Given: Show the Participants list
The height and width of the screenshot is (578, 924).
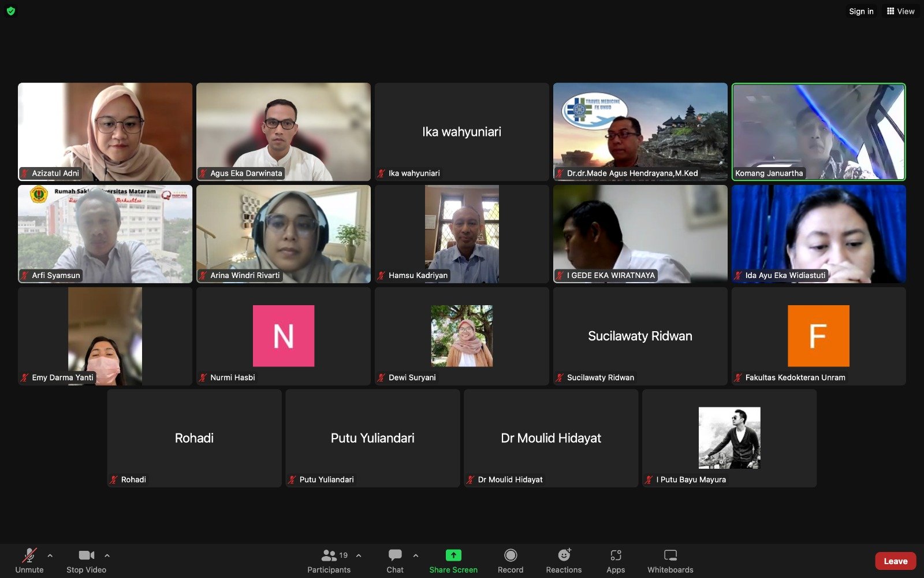Looking at the screenshot, I should pyautogui.click(x=329, y=556).
